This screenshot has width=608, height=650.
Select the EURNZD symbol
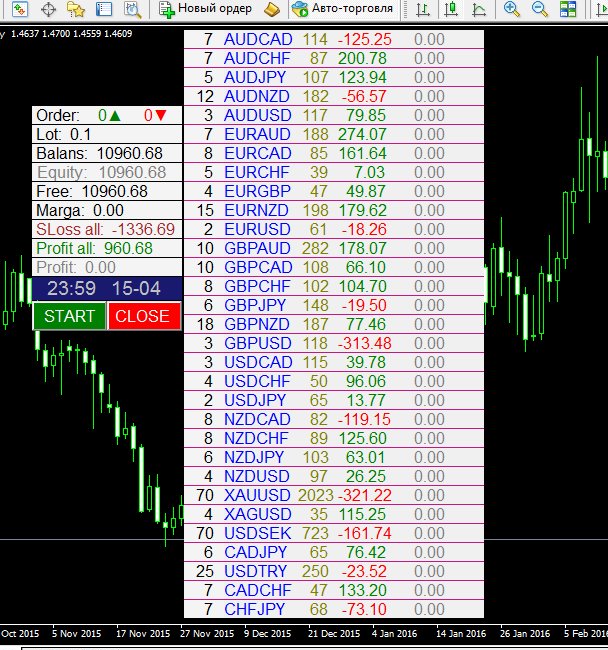(256, 211)
